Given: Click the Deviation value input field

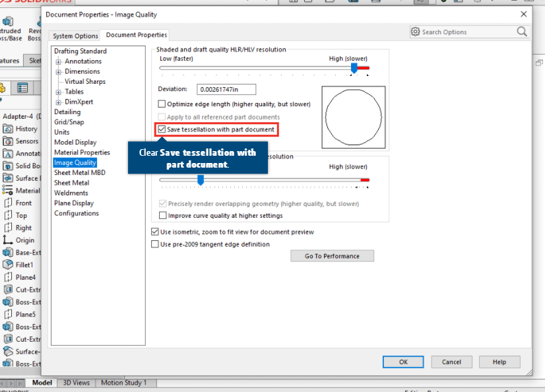Looking at the screenshot, I should [226, 89].
